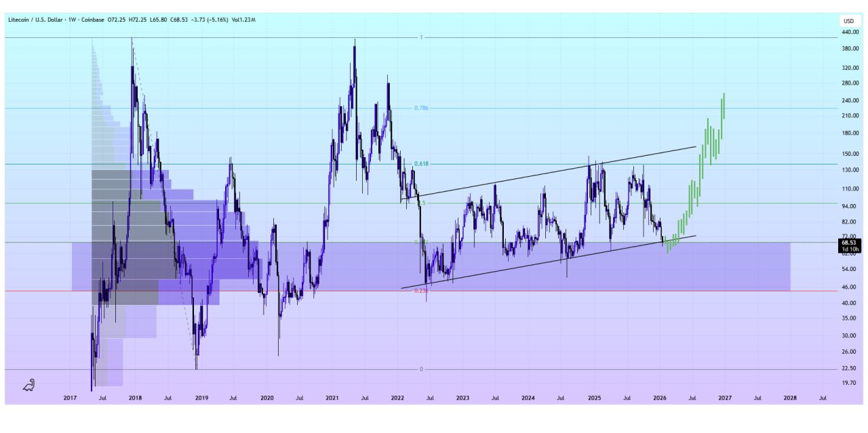
Task: Click the current price label 68.53
Action: [x=849, y=242]
